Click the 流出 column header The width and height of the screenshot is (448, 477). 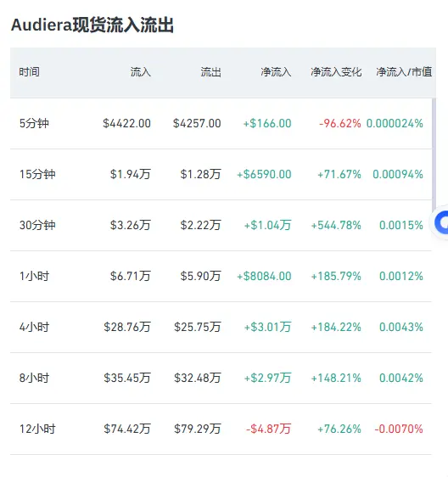click(210, 72)
